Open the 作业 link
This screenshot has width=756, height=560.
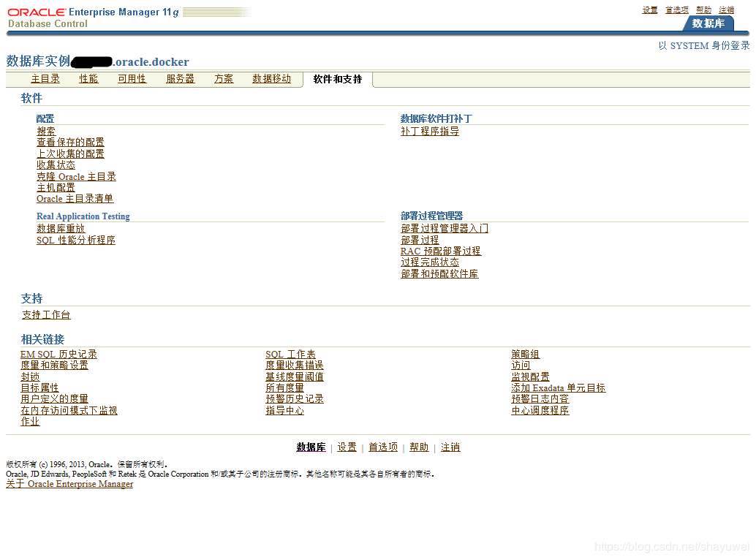point(30,422)
